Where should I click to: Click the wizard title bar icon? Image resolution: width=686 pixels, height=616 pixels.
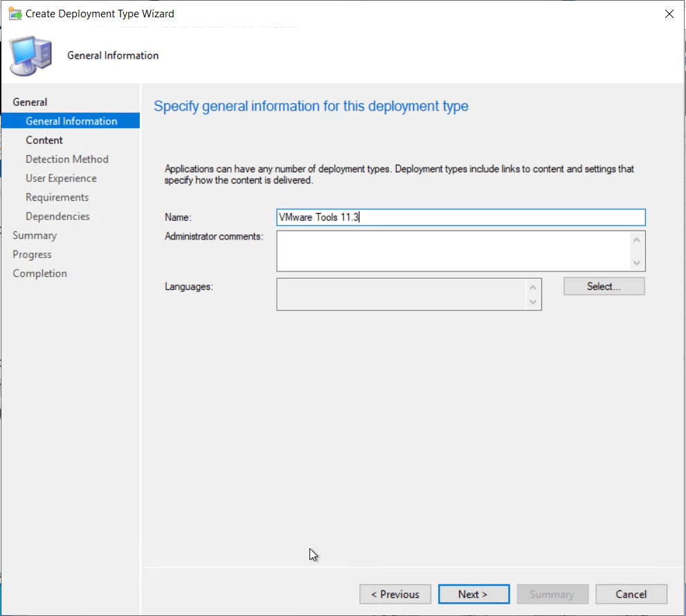pos(15,14)
